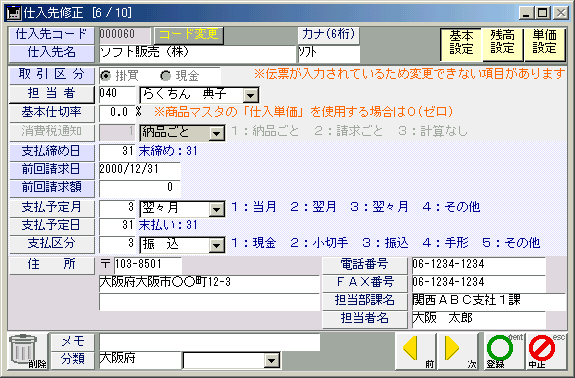
Task: Open the 残高設定 tab
Action: point(502,44)
